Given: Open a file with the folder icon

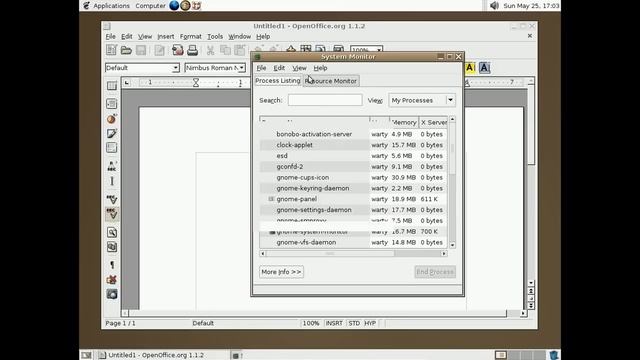Looking at the screenshot, I should [126, 50].
